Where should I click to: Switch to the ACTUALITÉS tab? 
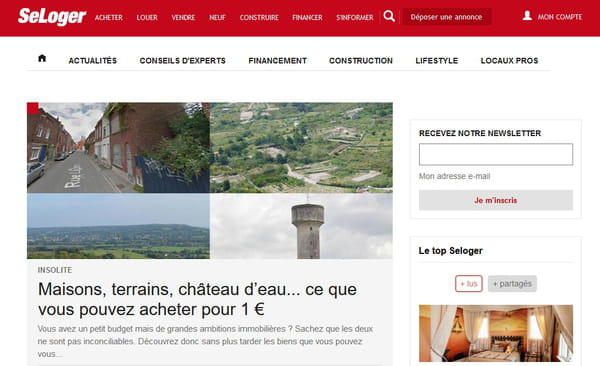pos(93,60)
